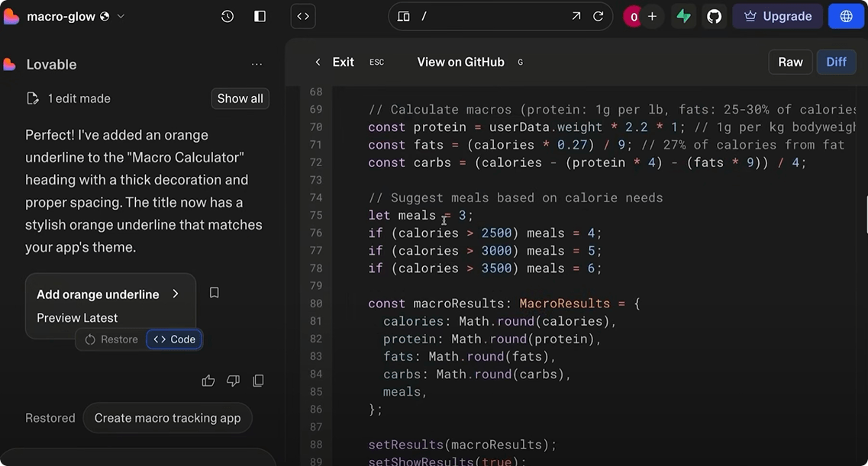Expand the macro-glow project dropdown
The width and height of the screenshot is (868, 466).
click(x=121, y=16)
